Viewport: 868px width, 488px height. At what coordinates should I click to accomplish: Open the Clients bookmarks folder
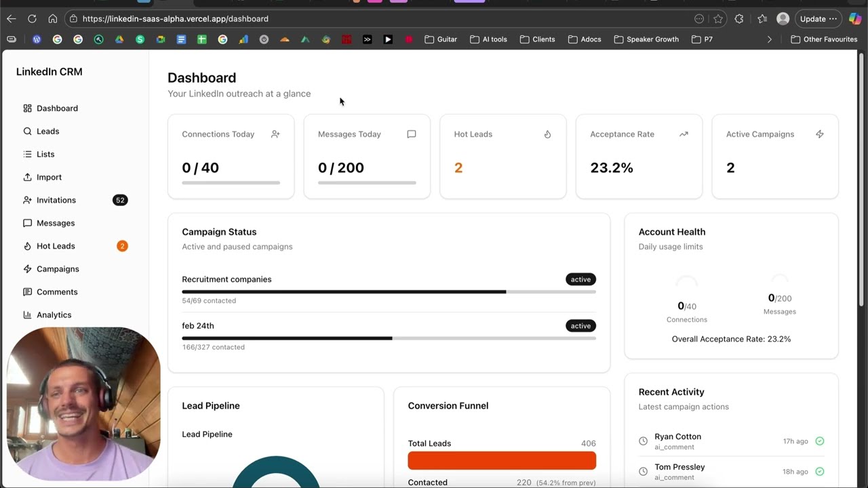pos(537,39)
